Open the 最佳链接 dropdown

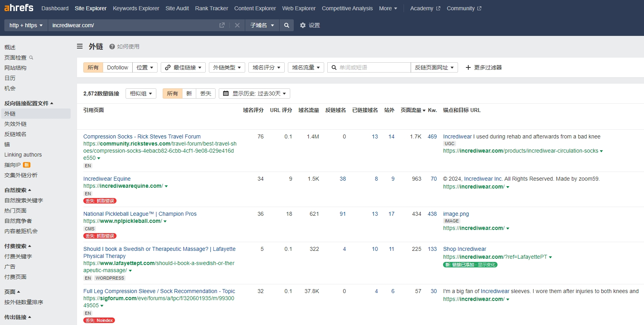[183, 67]
